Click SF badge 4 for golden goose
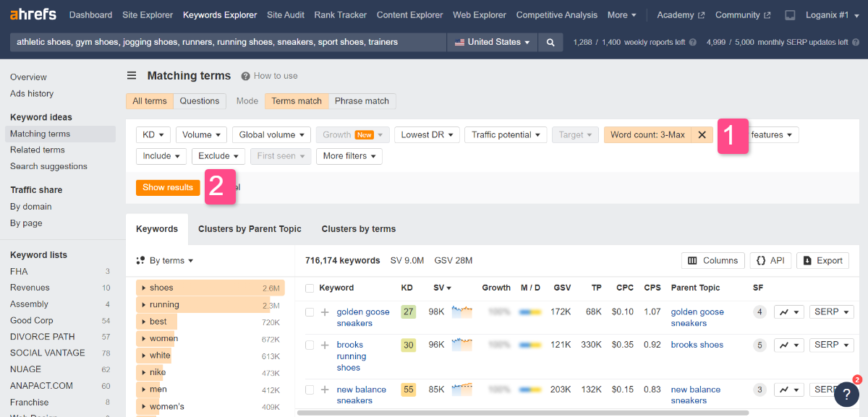The width and height of the screenshot is (868, 417). (759, 312)
